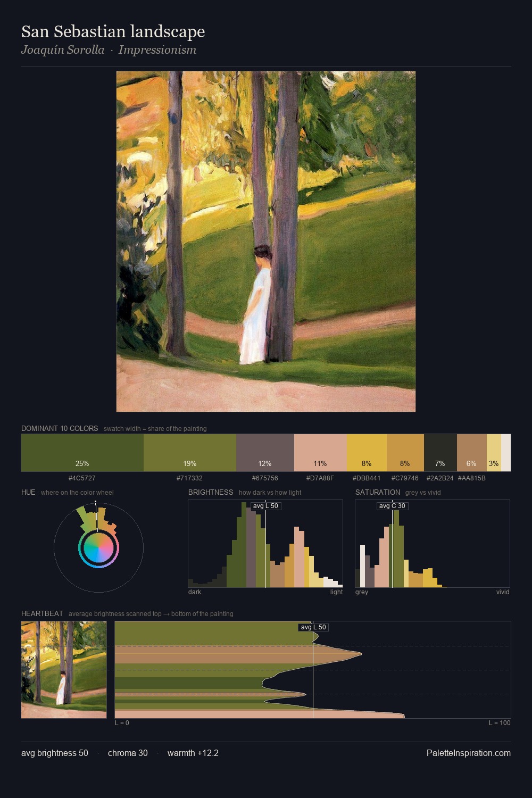Click the 'L = 100' heartbeat axis label
532x798 pixels.
[x=500, y=723]
